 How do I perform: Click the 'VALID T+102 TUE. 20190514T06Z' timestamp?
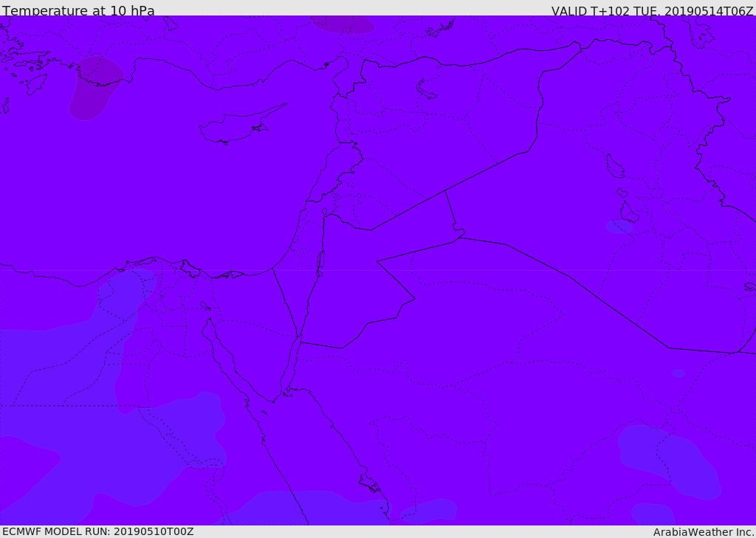[x=653, y=10]
